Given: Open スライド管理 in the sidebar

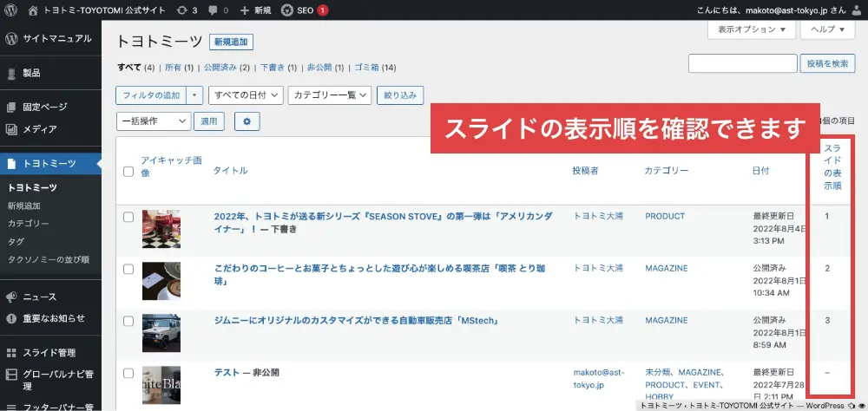Looking at the screenshot, I should point(50,352).
